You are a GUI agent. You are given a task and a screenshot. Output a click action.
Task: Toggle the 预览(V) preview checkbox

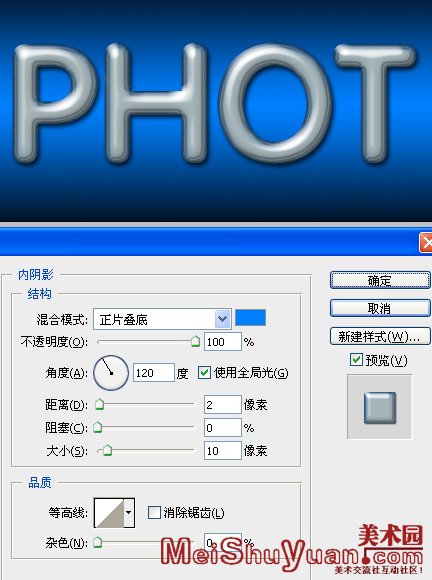356,359
